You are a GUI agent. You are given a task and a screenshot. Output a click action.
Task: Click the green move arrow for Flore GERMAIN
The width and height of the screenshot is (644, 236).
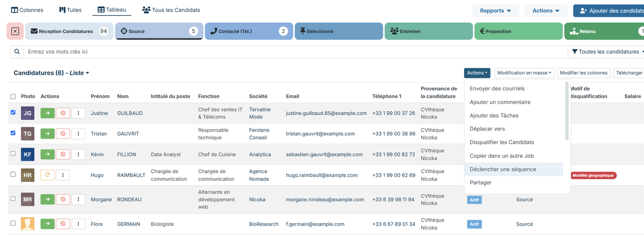(x=48, y=224)
